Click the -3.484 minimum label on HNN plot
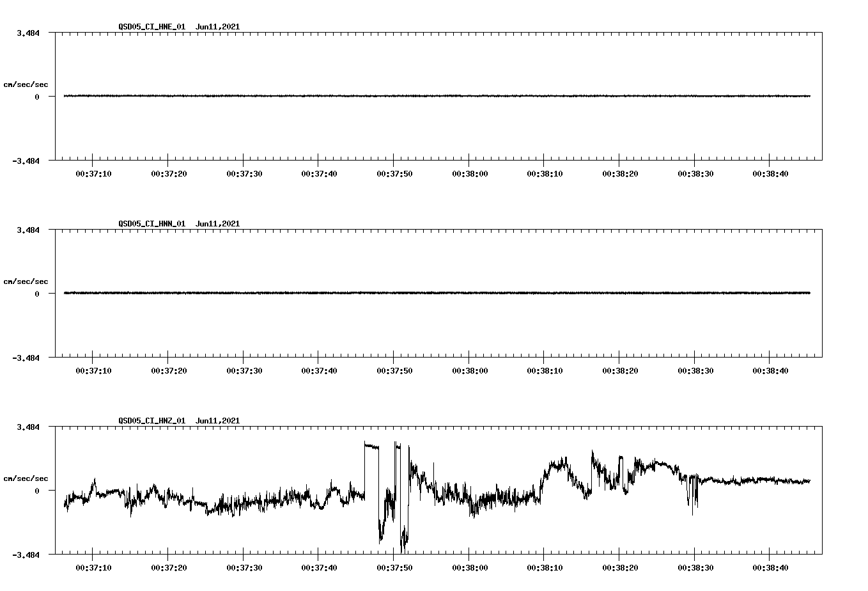 coord(26,358)
